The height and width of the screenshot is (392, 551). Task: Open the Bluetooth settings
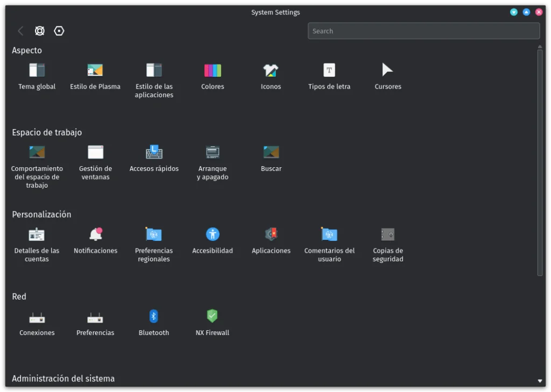(154, 323)
